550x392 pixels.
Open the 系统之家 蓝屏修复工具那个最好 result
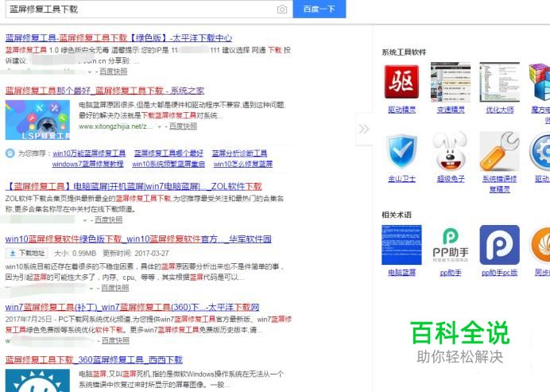coord(105,91)
